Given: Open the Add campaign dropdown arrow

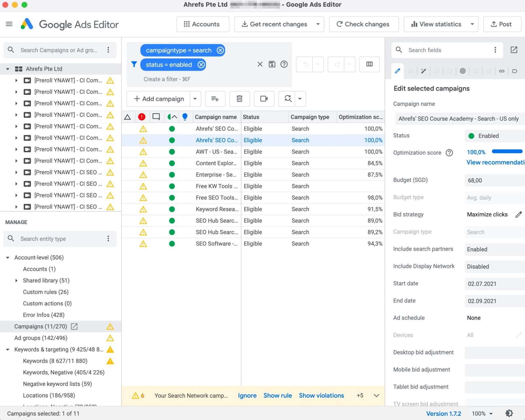Looking at the screenshot, I should click(195, 99).
